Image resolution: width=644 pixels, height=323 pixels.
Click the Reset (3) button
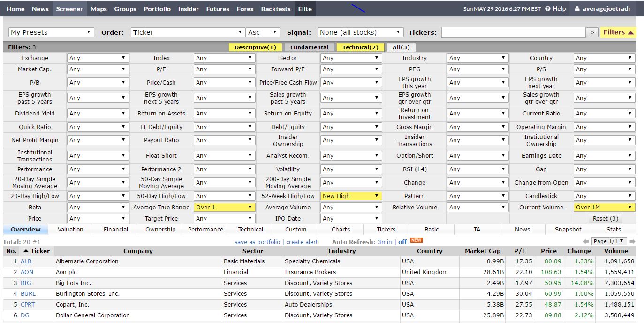[x=606, y=219]
